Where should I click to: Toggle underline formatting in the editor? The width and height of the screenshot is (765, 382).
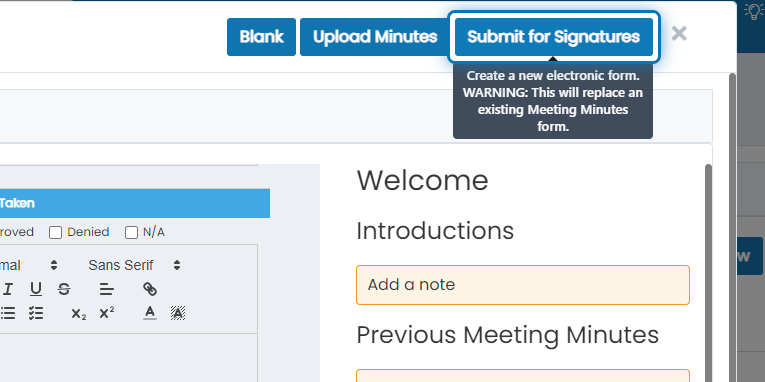(36, 289)
